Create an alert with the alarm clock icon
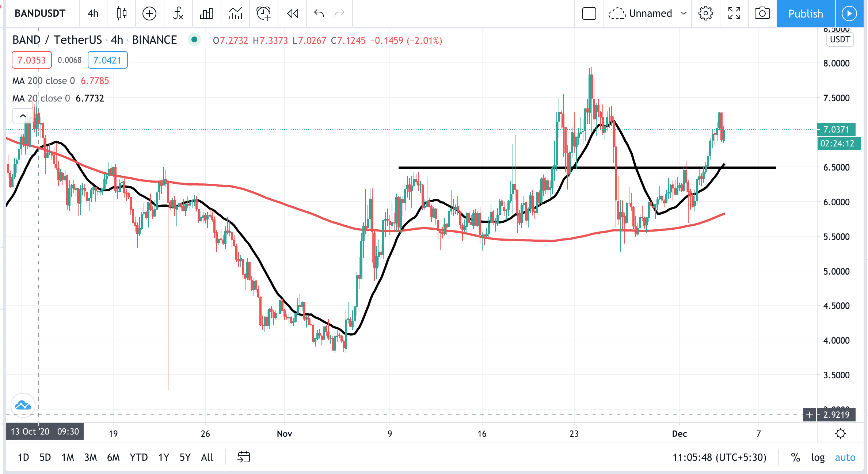This screenshot has height=474, width=868. tap(264, 14)
